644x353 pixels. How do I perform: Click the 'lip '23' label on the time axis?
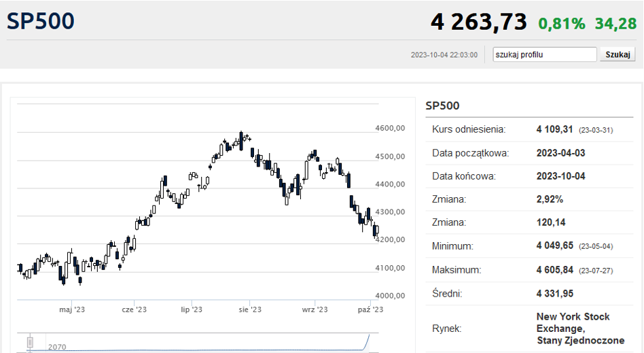(192, 309)
